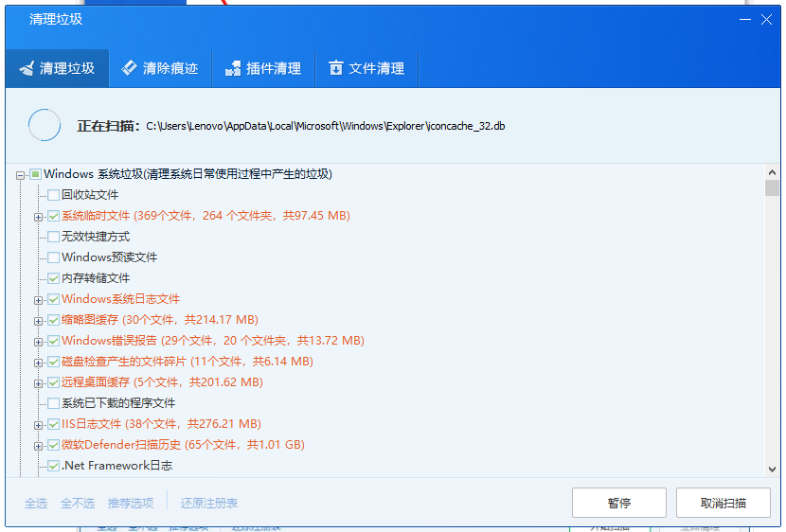
Task: Expand the Windows错误报告 node
Action: [x=38, y=342]
